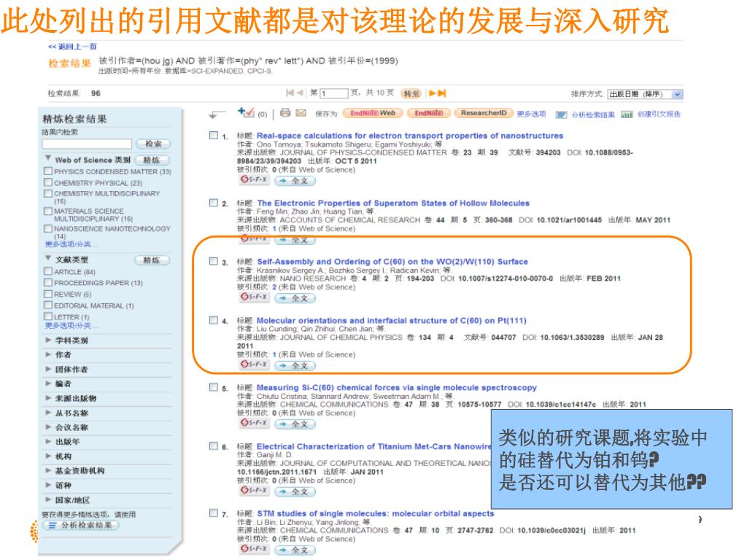The width and height of the screenshot is (747, 560).
Task: Click the search within results text field
Action: pos(87,144)
